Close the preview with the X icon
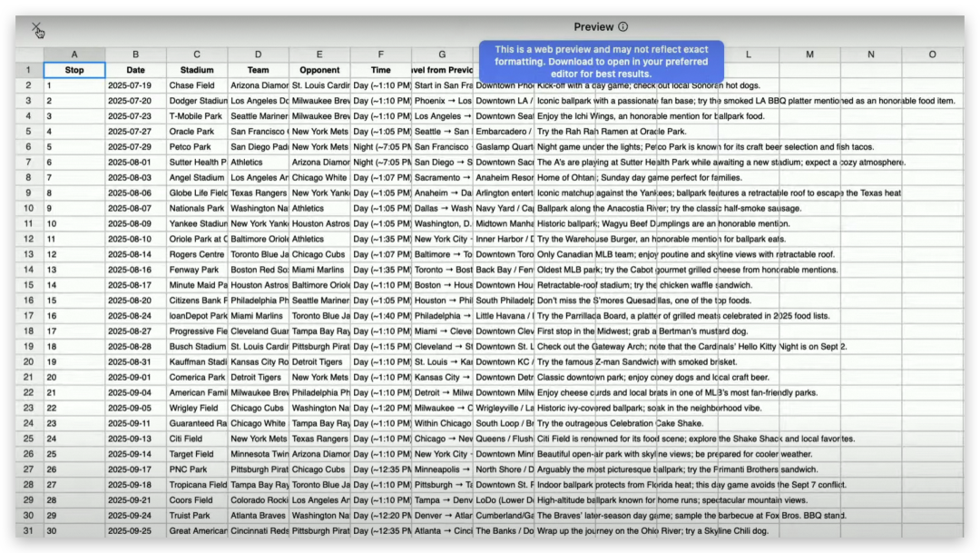Screen dimensions: 980x553 click(x=36, y=28)
